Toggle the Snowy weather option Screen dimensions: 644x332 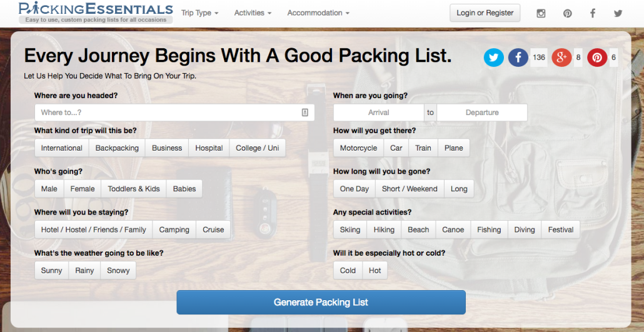coord(118,270)
